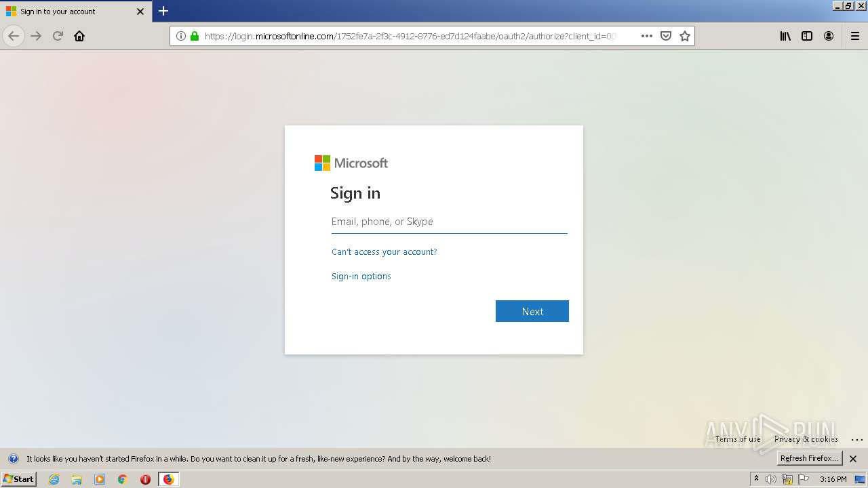Open the Action Center flag icon

click(804, 479)
